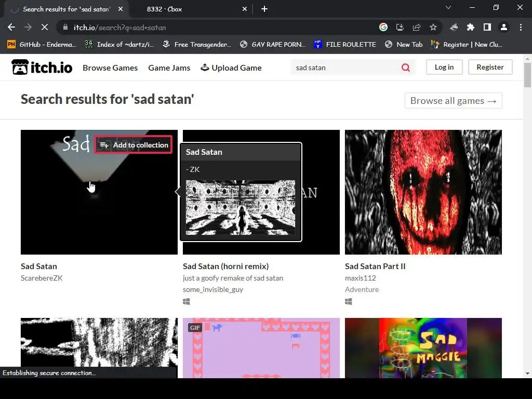
Task: Click the screenshot preview in Sad Satan popup
Action: [241, 207]
